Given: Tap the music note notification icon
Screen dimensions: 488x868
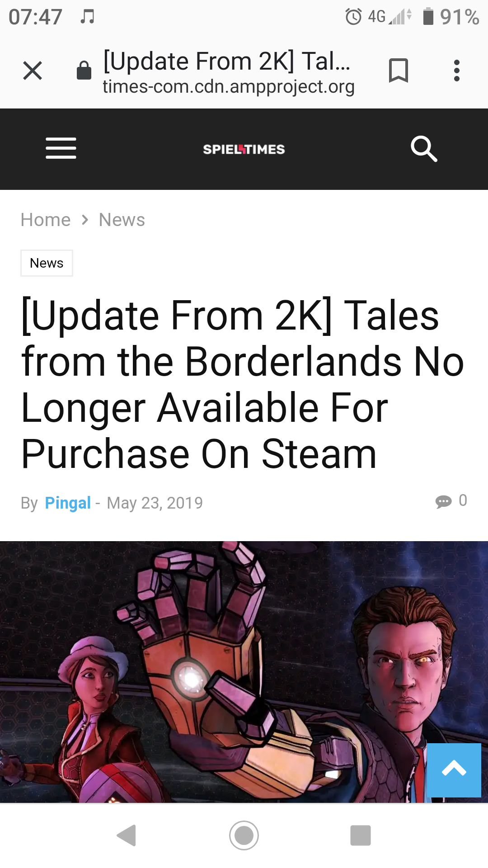Looking at the screenshot, I should pyautogui.click(x=87, y=17).
